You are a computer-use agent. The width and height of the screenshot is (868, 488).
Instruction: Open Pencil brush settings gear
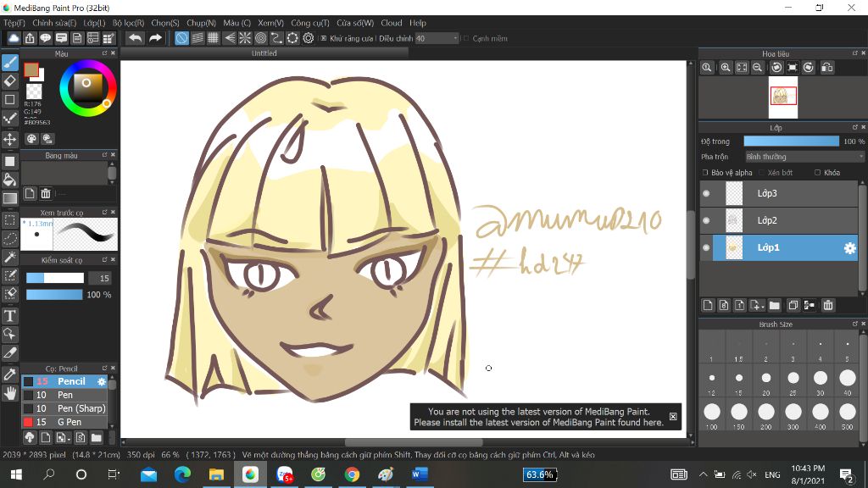point(102,382)
